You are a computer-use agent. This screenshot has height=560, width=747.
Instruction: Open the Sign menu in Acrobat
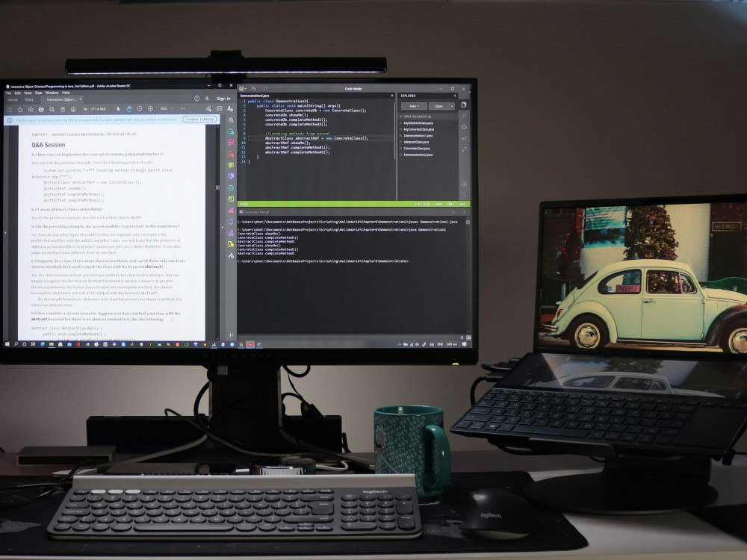pos(39,93)
